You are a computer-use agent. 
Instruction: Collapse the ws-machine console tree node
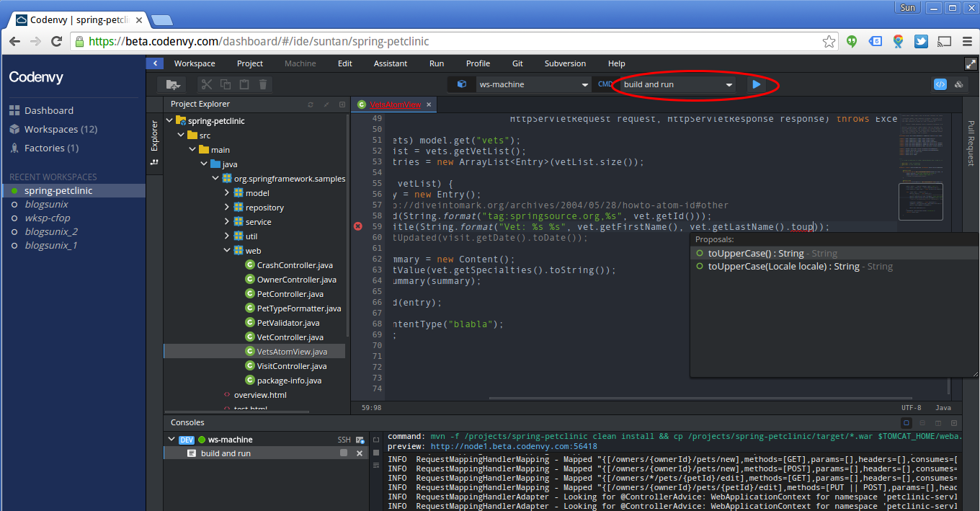click(x=171, y=440)
